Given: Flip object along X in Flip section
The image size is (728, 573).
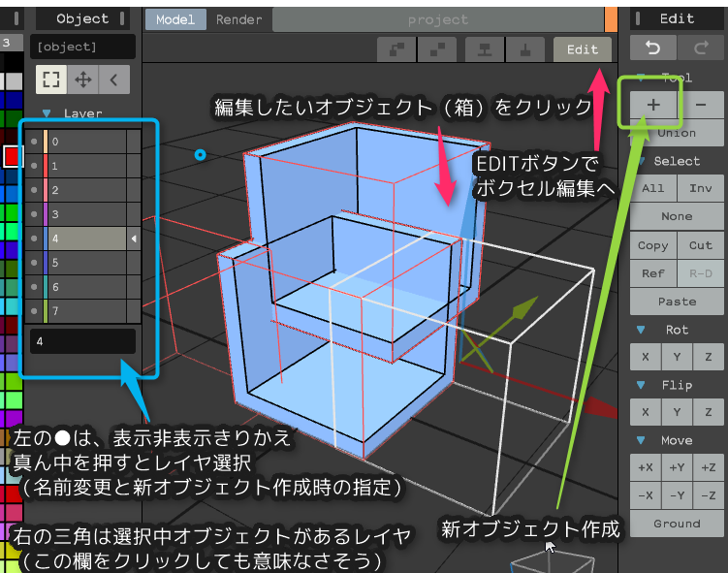Looking at the screenshot, I should pos(646,412).
